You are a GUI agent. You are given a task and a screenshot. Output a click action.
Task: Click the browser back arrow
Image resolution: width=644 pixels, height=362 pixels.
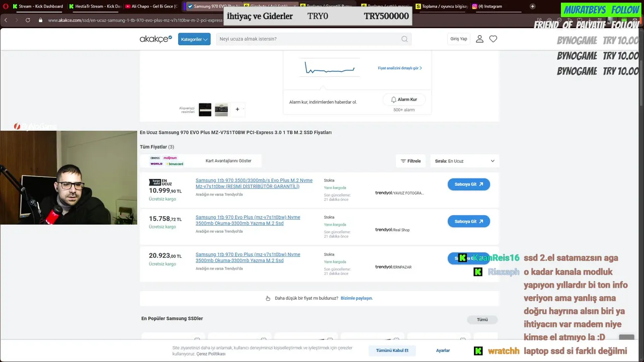[x=6, y=20]
